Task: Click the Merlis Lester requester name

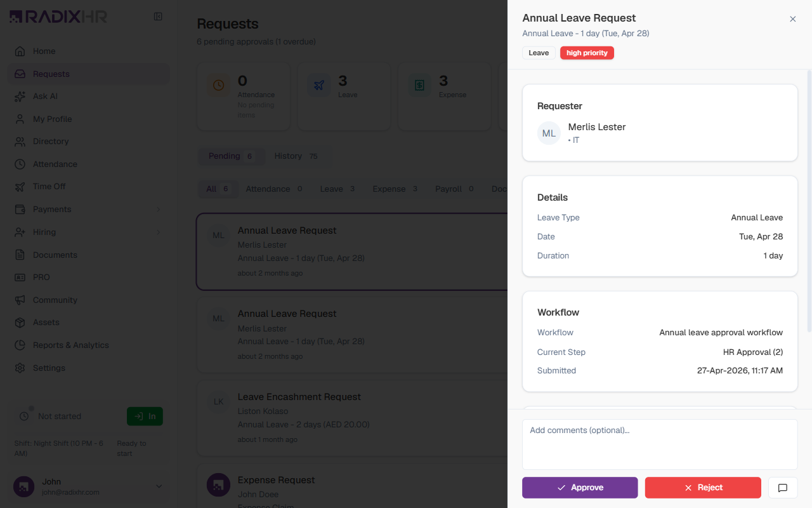Action: pos(597,127)
